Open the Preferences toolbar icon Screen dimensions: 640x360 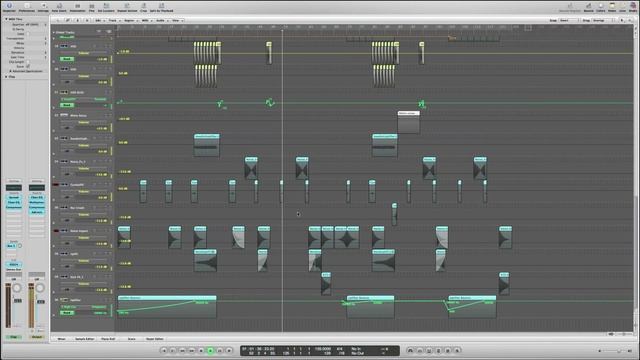[x=27, y=7]
